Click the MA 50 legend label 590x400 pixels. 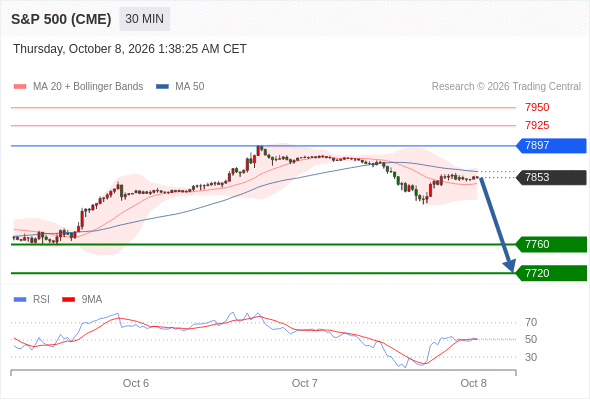click(190, 87)
